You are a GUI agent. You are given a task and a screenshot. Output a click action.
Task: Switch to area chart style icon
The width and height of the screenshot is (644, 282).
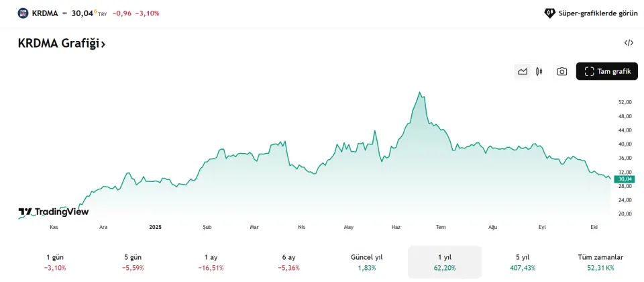point(523,71)
